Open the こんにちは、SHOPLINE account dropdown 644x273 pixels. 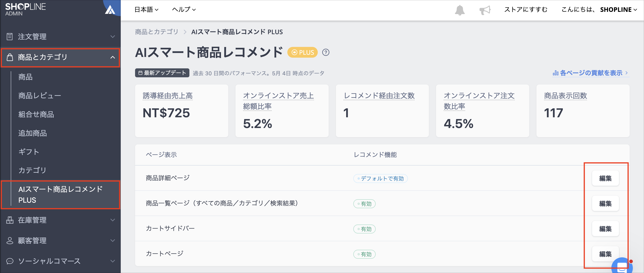tap(599, 9)
